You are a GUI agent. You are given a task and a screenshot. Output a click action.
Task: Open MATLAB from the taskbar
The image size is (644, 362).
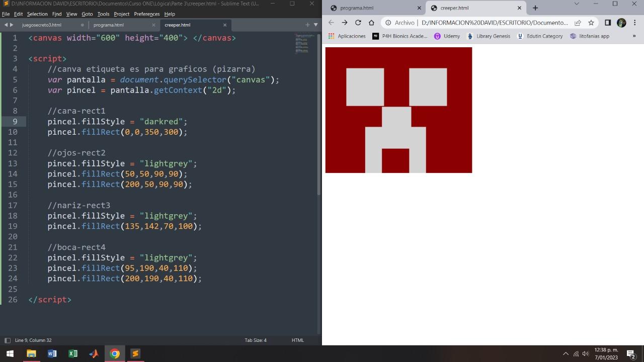pos(94,353)
